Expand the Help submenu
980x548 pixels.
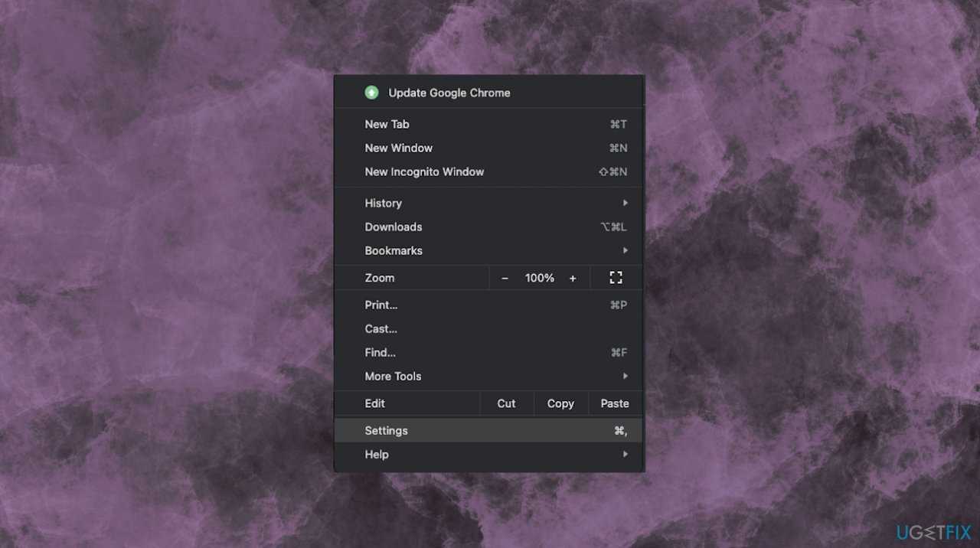point(488,454)
